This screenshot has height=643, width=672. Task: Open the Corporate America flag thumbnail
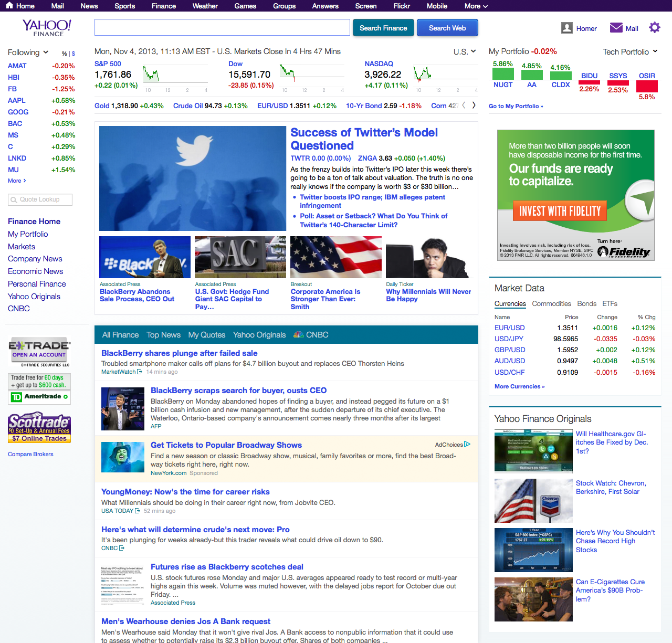coord(336,257)
